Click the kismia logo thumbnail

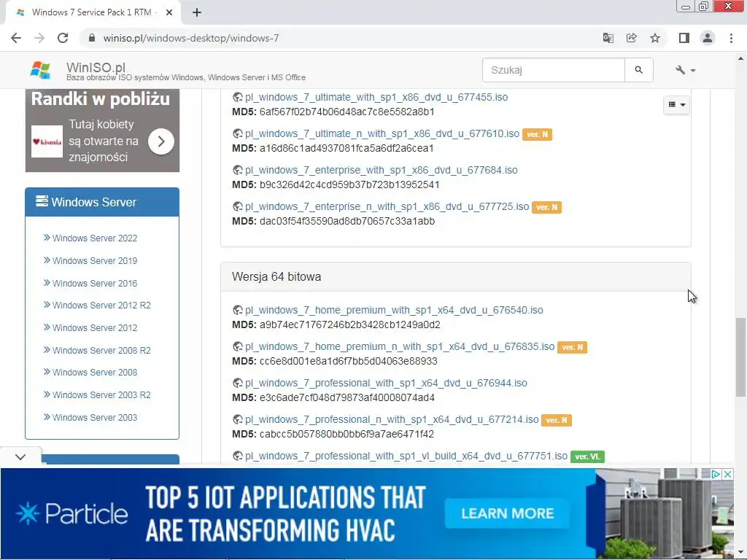(x=47, y=141)
